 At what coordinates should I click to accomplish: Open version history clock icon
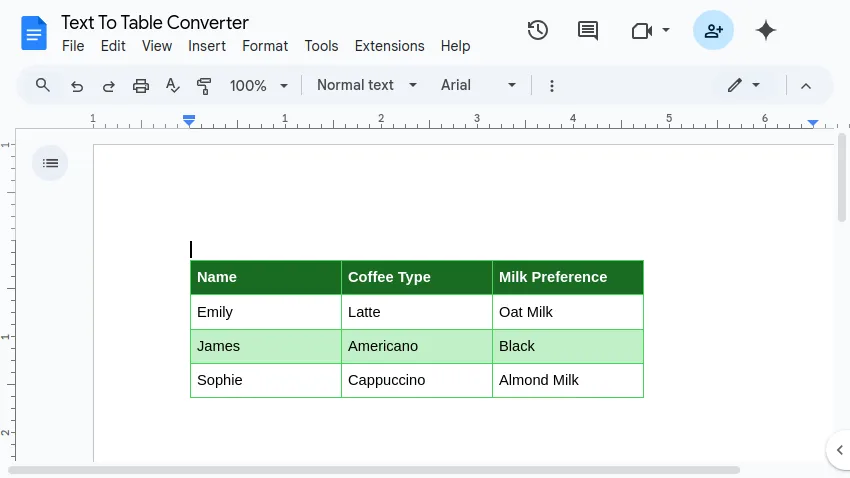pos(538,30)
